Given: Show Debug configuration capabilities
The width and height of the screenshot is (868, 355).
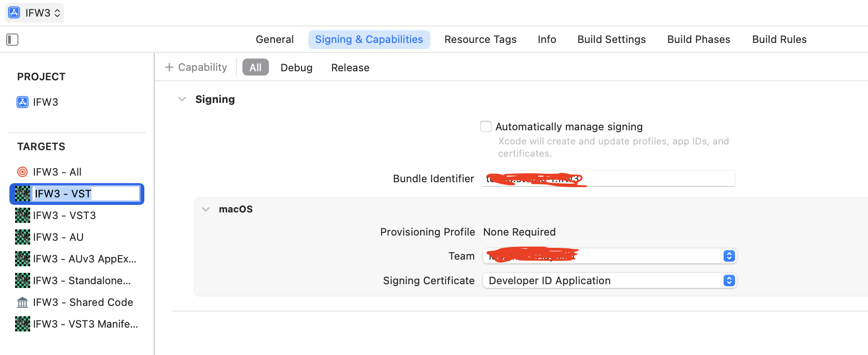Looking at the screenshot, I should tap(296, 68).
